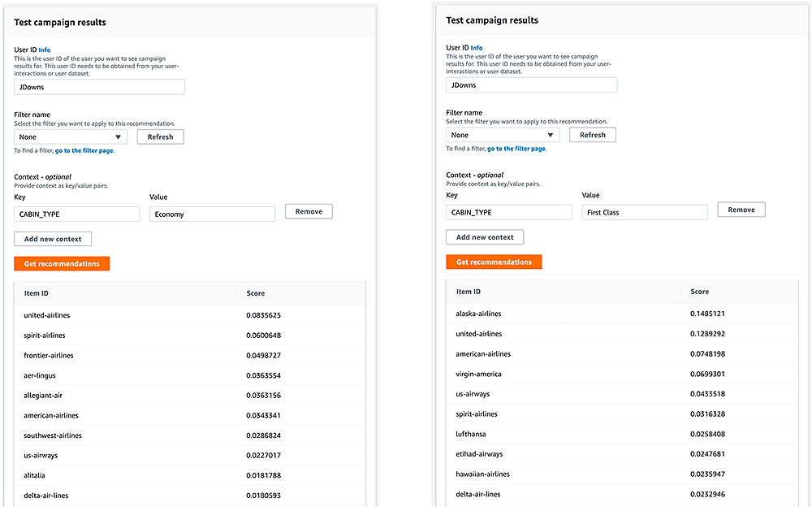Viewport: 812px width, 511px height.
Task: Select the lufthansa item
Action: point(471,434)
